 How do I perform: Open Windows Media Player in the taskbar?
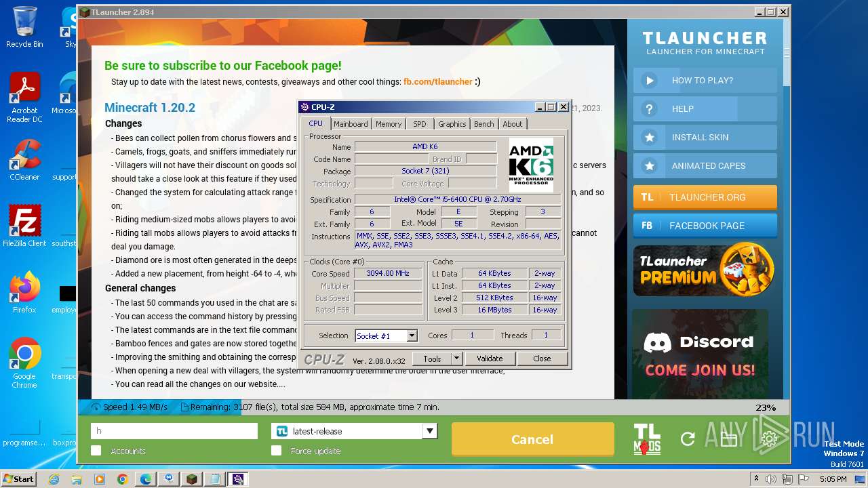pyautogui.click(x=100, y=479)
